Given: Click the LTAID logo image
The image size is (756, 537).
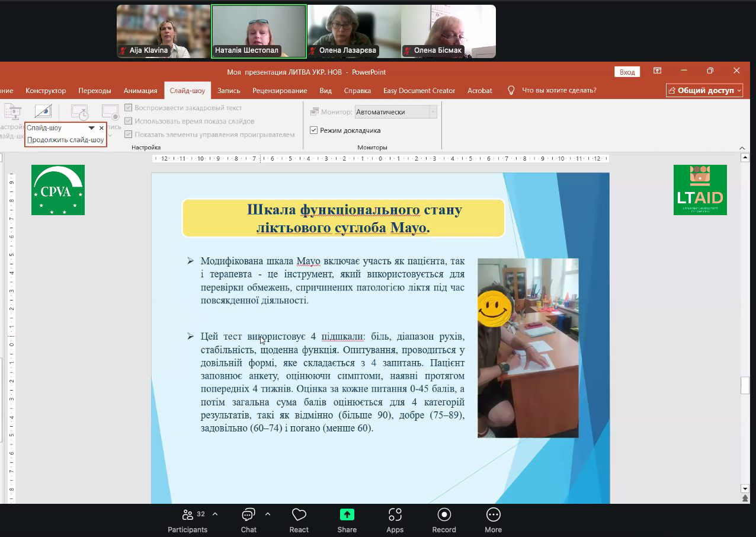Looking at the screenshot, I should click(x=700, y=190).
